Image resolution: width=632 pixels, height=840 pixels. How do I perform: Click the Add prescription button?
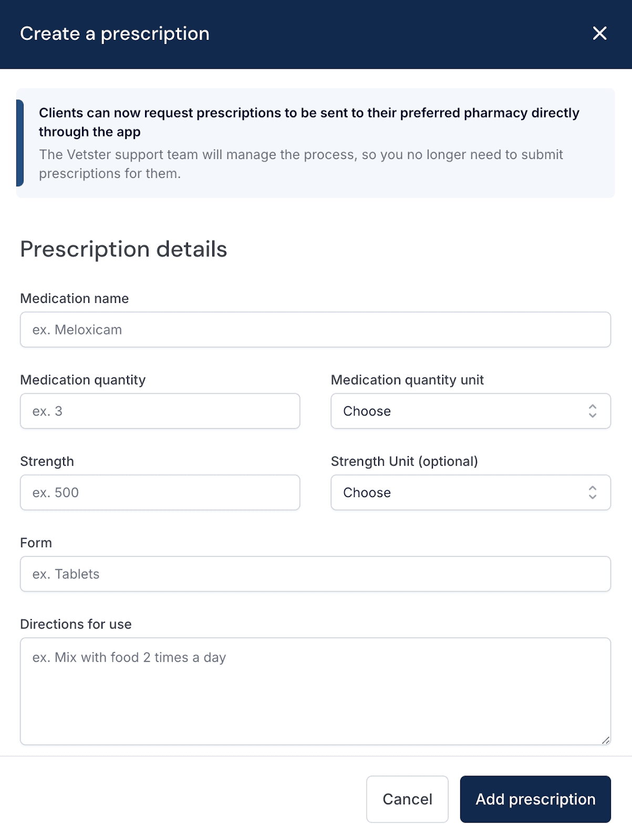point(535,799)
